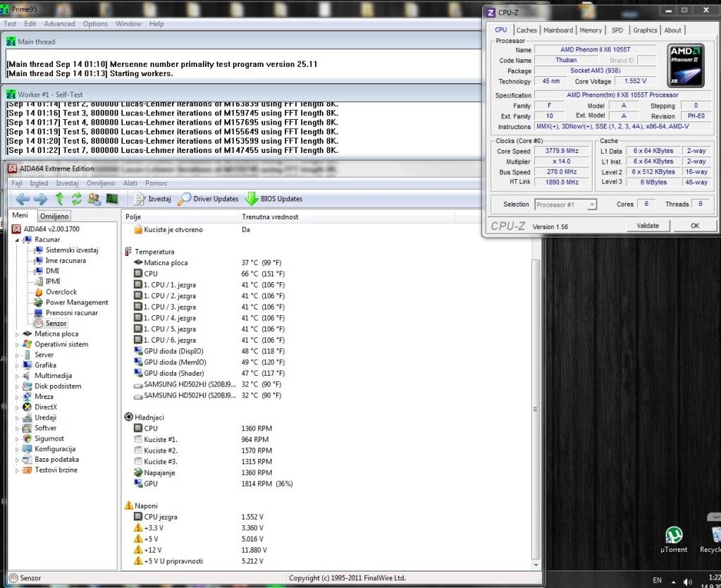Click the Validate button in CPU-Z
721x588 pixels.
[648, 226]
